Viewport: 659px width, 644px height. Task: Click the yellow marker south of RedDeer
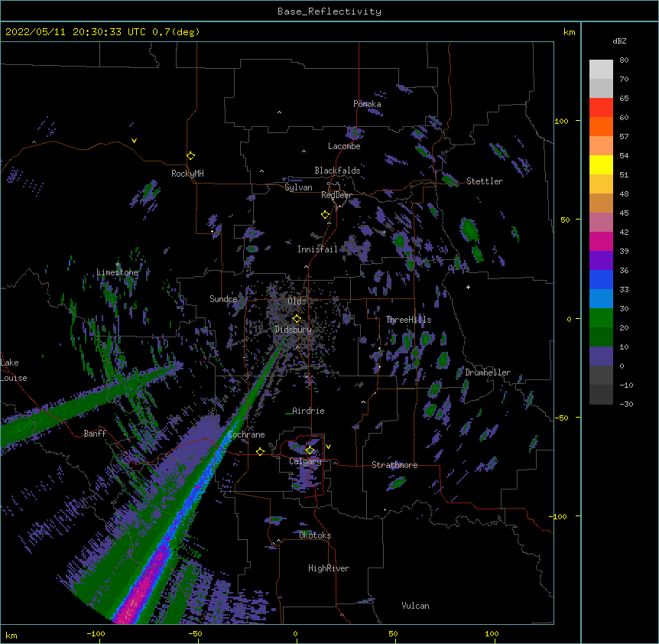tap(325, 215)
